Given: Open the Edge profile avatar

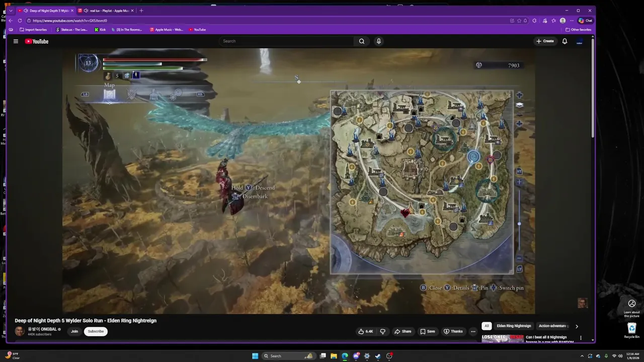Looking at the screenshot, I should [562, 21].
